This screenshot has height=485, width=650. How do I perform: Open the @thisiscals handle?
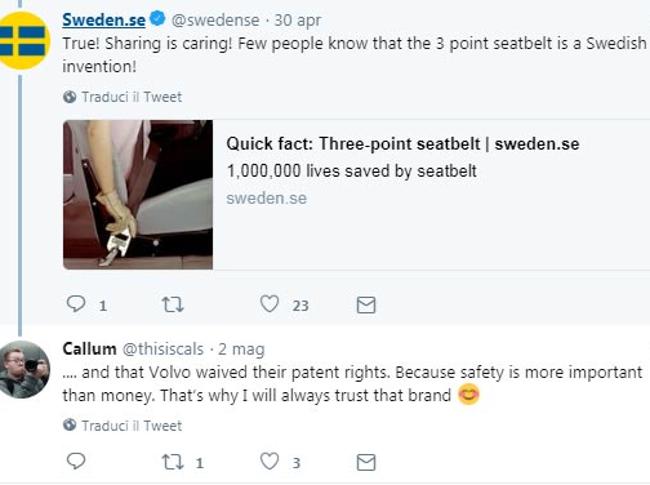(162, 349)
